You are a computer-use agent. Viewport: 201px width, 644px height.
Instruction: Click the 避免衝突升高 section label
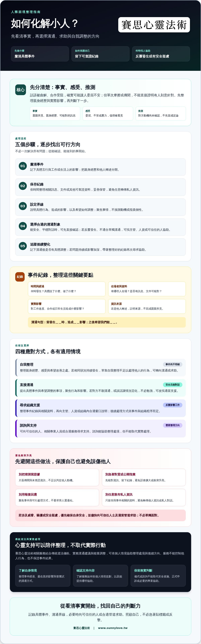click(x=23, y=456)
